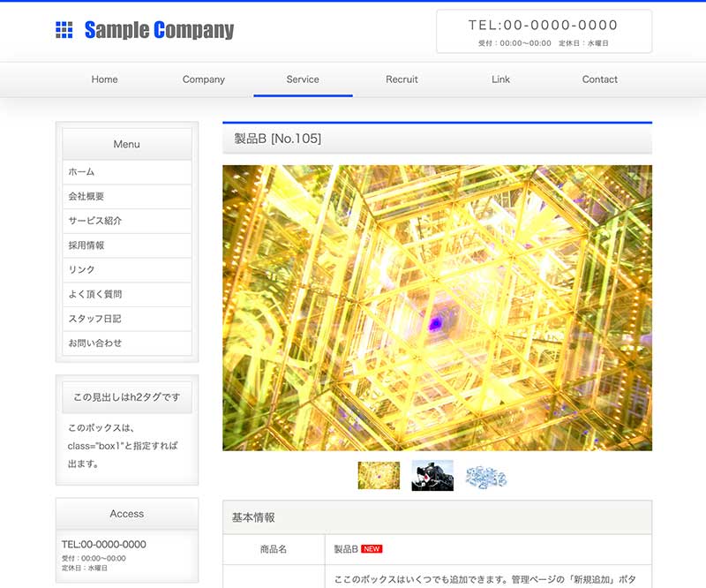The height and width of the screenshot is (588, 706).
Task: Select the black locomotive thumbnail
Action: 432,475
